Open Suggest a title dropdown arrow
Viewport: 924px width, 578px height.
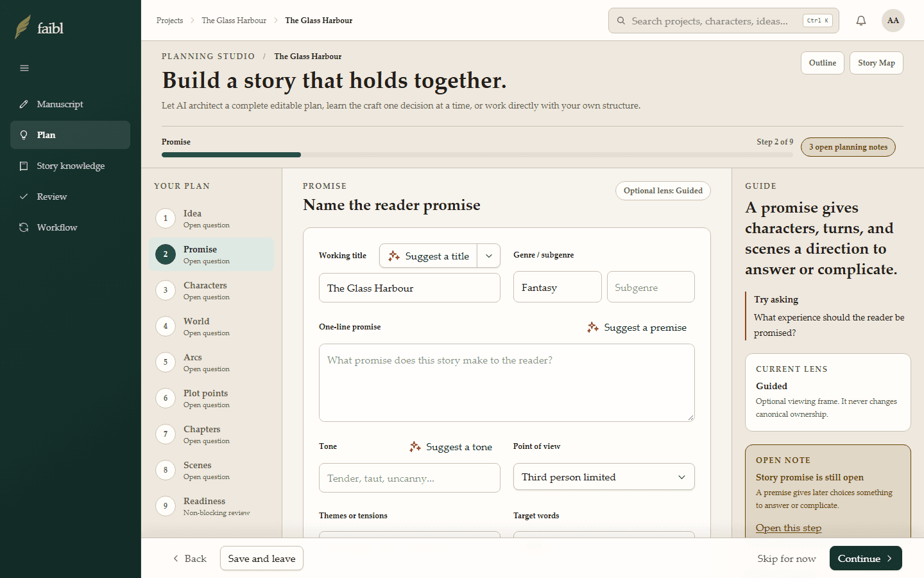[489, 256]
